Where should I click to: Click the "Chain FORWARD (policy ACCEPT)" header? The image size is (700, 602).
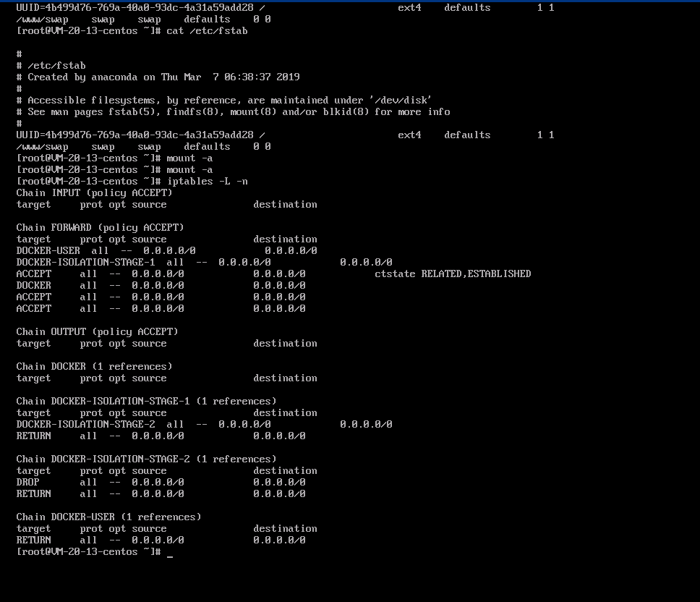point(100,228)
